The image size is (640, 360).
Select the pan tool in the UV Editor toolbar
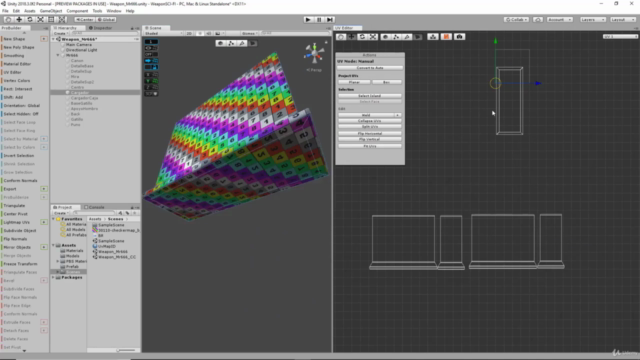coord(341,37)
